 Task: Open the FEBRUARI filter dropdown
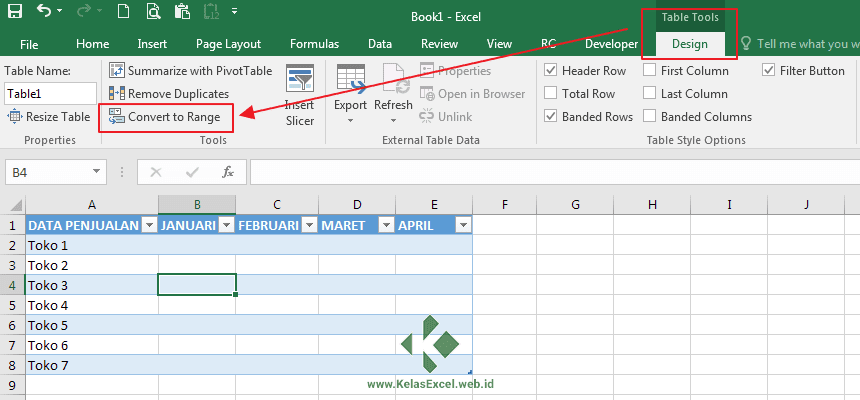click(x=309, y=226)
